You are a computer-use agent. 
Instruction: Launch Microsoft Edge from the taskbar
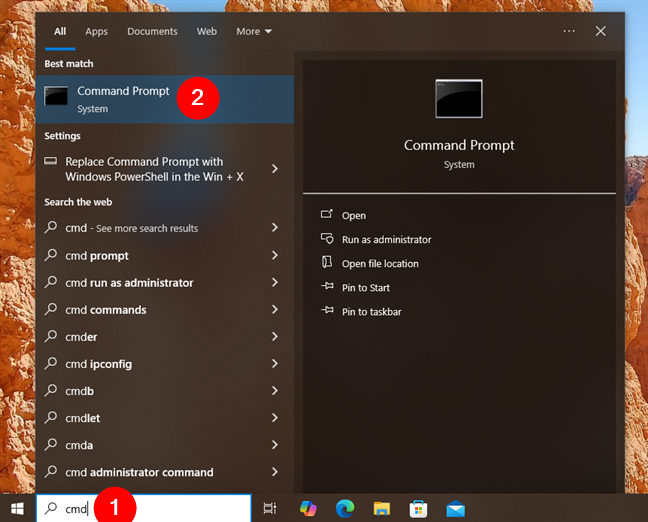coord(345,508)
